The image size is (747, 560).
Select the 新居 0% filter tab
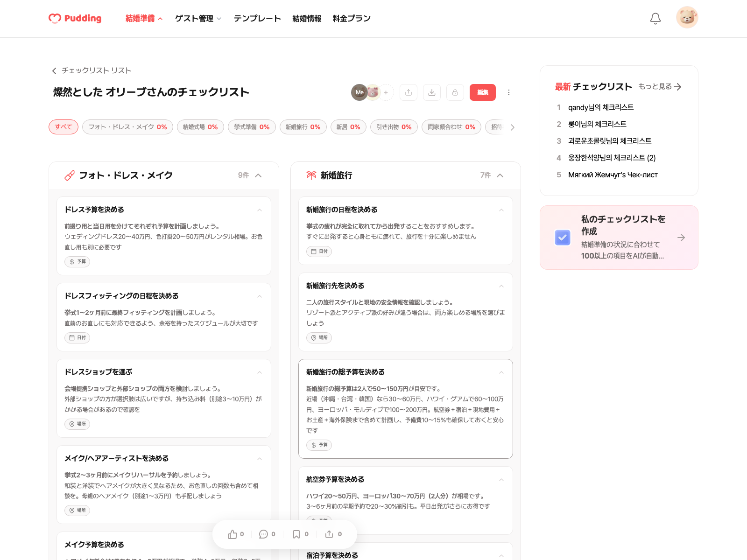coord(348,127)
